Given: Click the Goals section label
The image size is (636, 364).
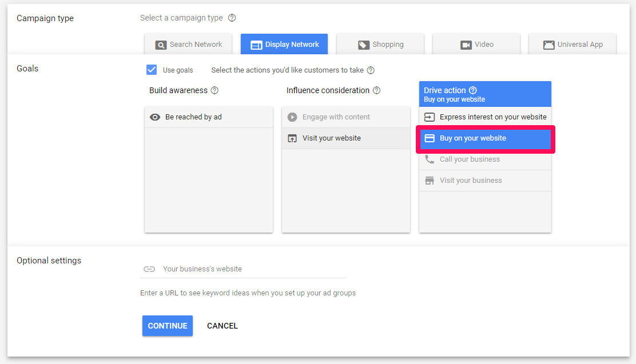Looking at the screenshot, I should pos(27,69).
